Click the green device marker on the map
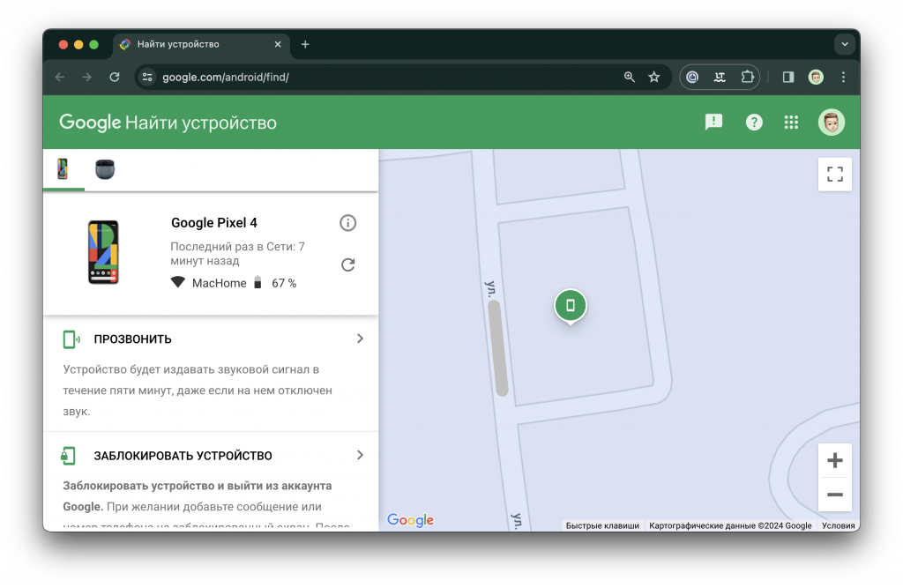 point(570,305)
